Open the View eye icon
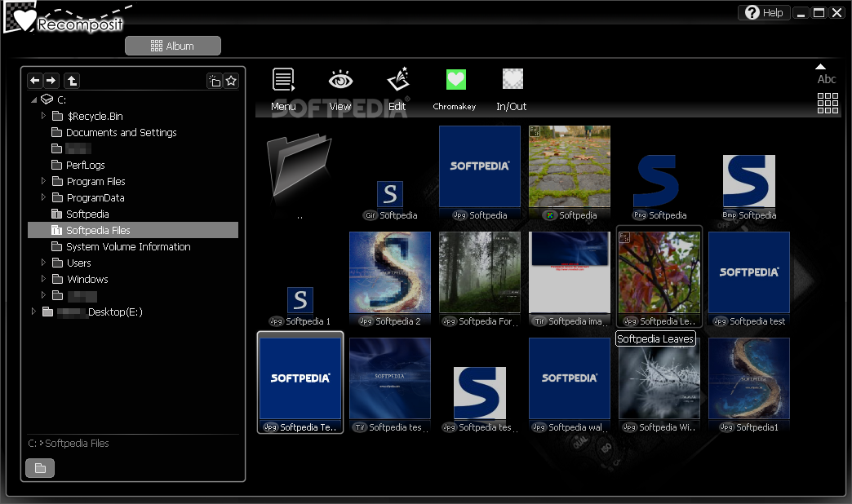Image resolution: width=852 pixels, height=504 pixels. 340,80
